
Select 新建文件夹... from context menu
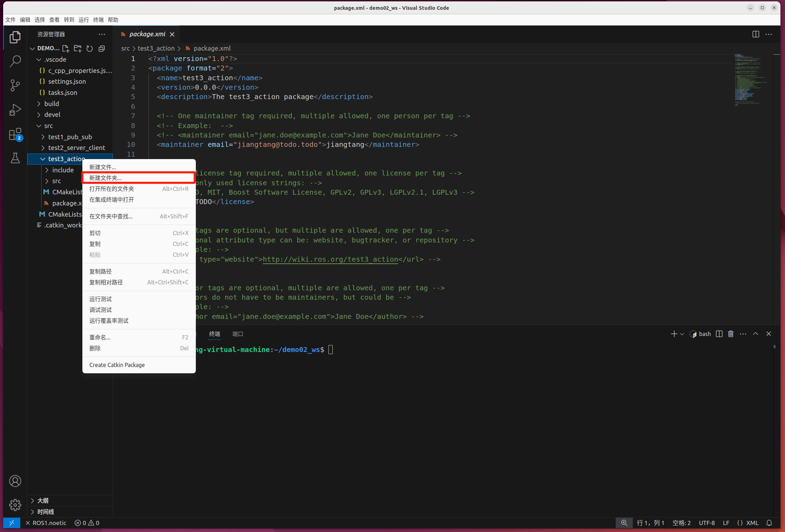pos(105,178)
